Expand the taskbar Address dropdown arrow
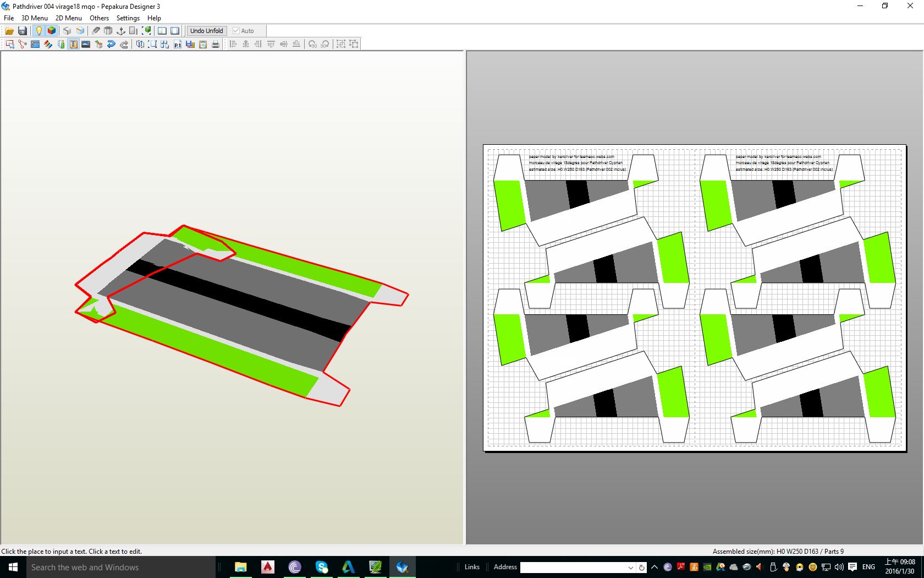924x578 pixels. (631, 567)
